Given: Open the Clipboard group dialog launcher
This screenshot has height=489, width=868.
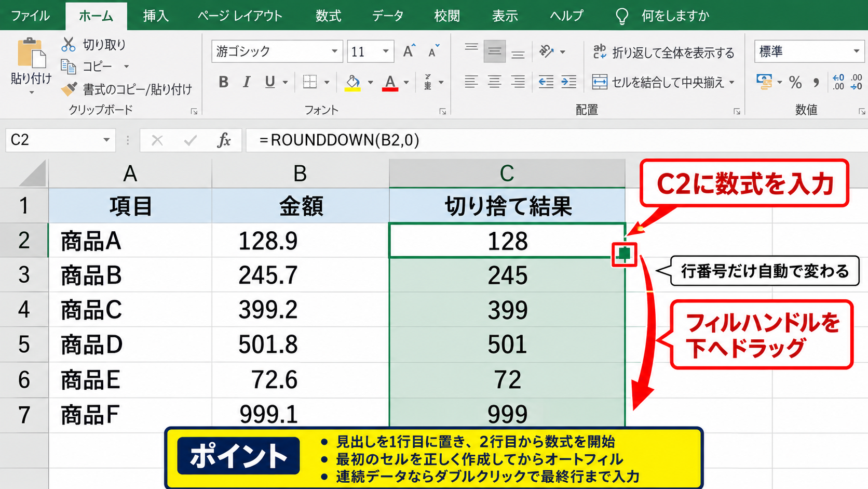Looking at the screenshot, I should pos(194,111).
